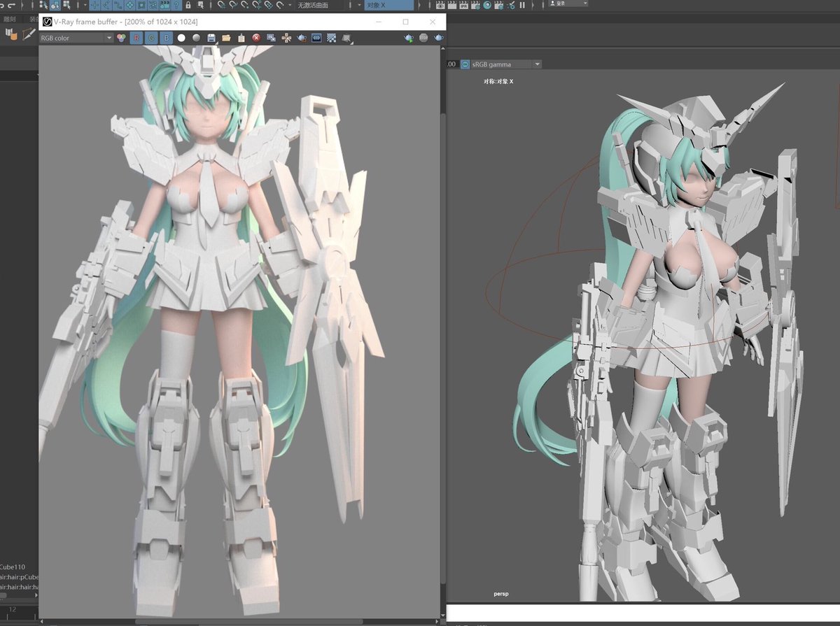Click the duplicate to host frame buffer icon

point(272,38)
